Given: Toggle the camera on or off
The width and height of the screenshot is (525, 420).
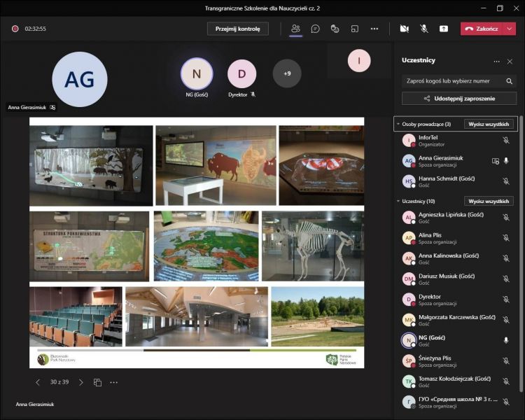Looking at the screenshot, I should point(404,29).
